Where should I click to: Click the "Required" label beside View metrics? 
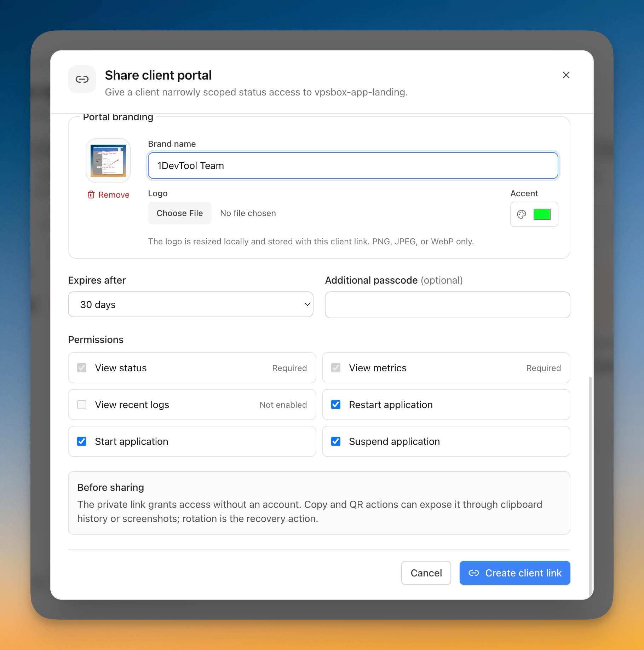pos(544,368)
